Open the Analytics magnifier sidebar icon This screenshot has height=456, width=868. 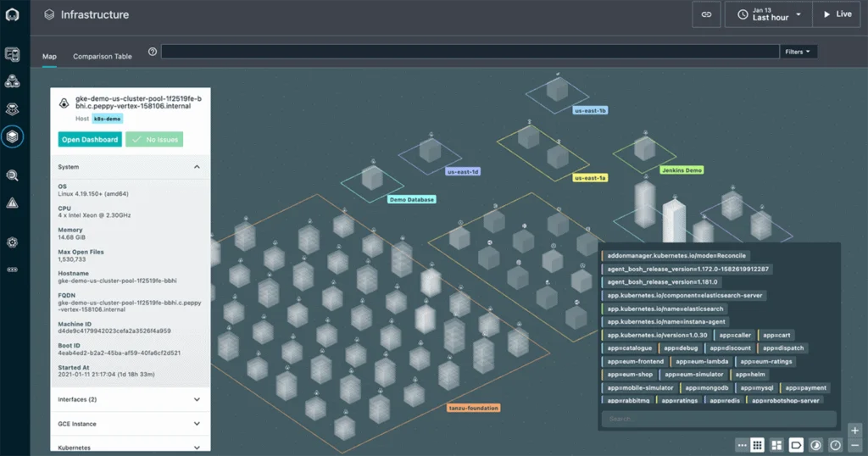click(12, 176)
